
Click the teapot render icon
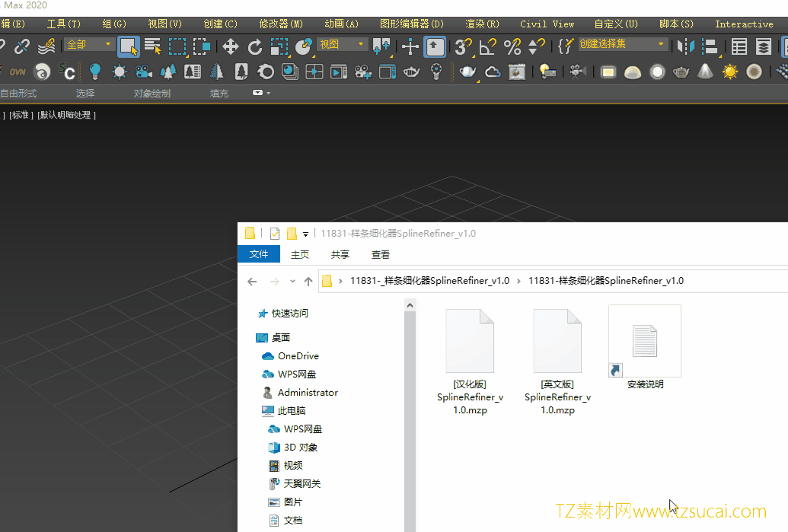(x=468, y=72)
